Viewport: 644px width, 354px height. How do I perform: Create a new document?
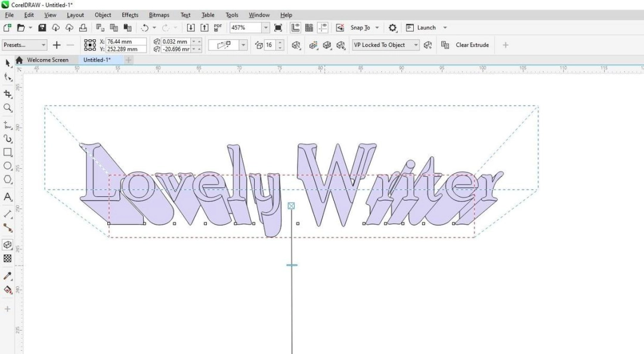tap(7, 27)
